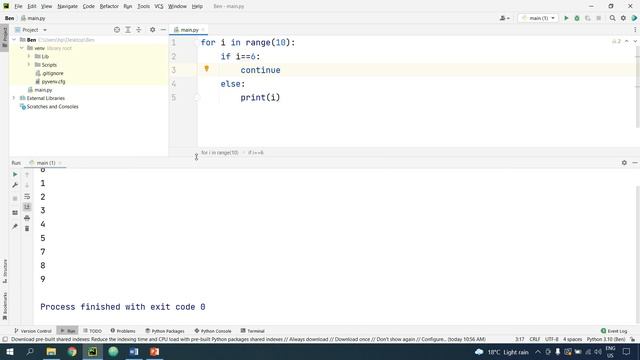Open the user account dropdown icon
Screen dimensions: 640x360
[504, 18]
